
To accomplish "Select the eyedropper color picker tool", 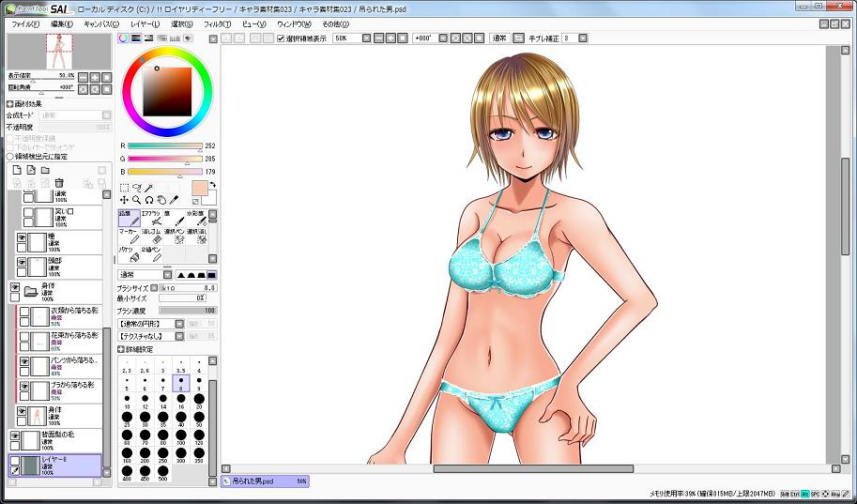I will click(174, 200).
